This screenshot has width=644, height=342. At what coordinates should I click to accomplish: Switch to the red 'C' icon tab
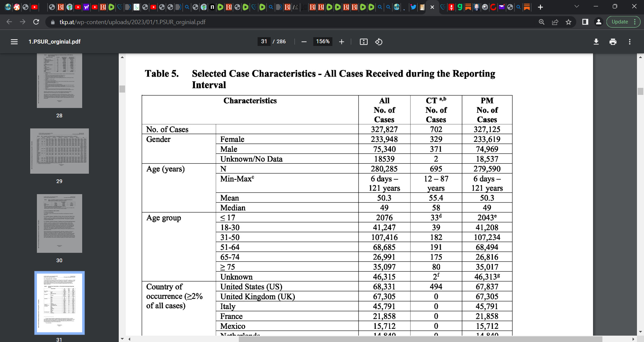point(493,7)
